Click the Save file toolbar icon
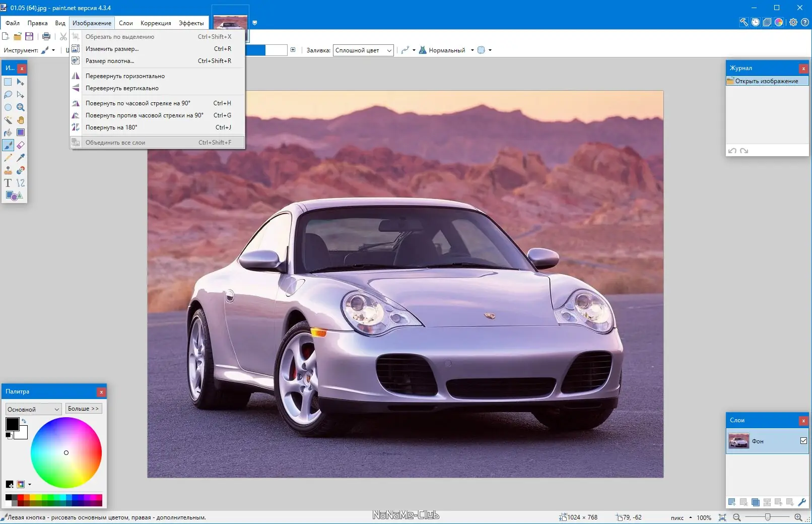Screen dimensions: 812x524 point(29,36)
